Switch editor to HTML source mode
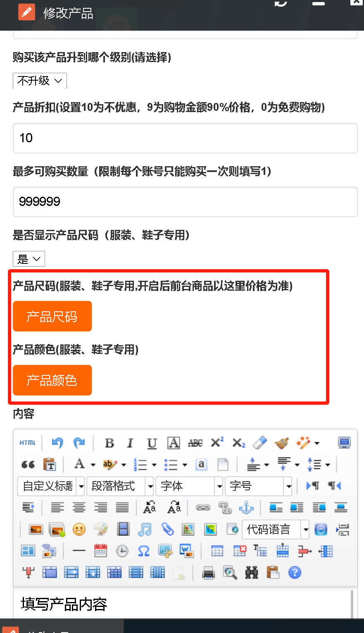Viewport: 364px width, 633px height. (x=28, y=443)
